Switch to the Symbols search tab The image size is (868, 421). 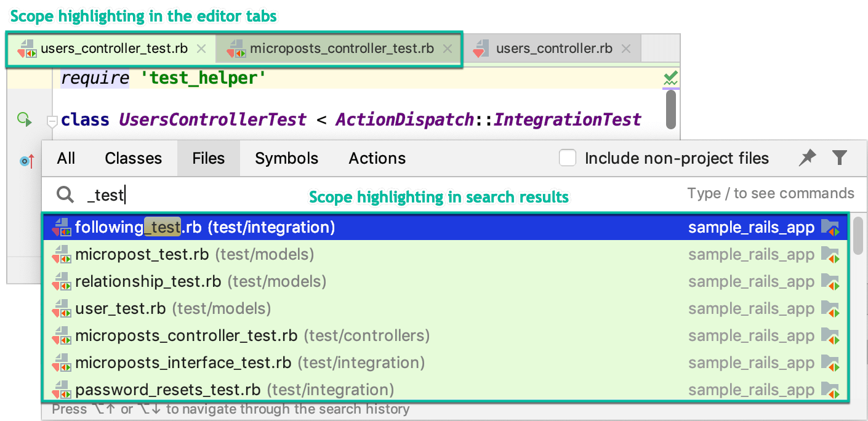point(286,158)
